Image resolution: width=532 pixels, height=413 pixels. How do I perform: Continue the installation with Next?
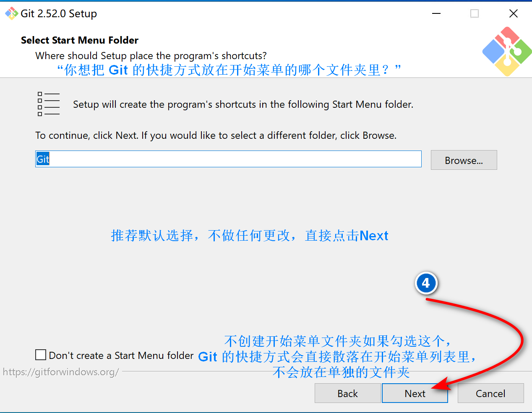415,393
